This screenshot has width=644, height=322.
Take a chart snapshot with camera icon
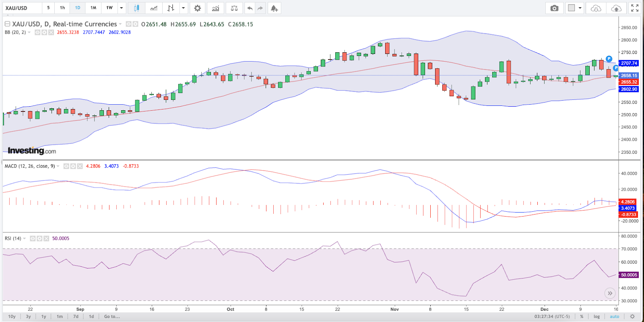554,8
